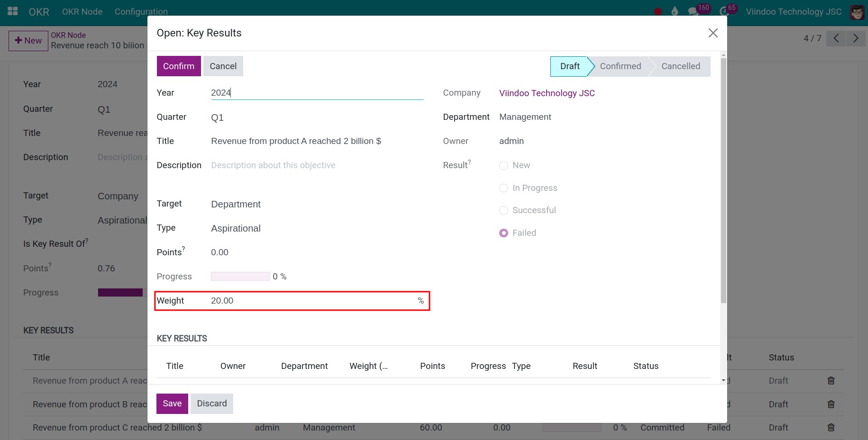
Task: Open the Department field dropdown
Action: 525,117
